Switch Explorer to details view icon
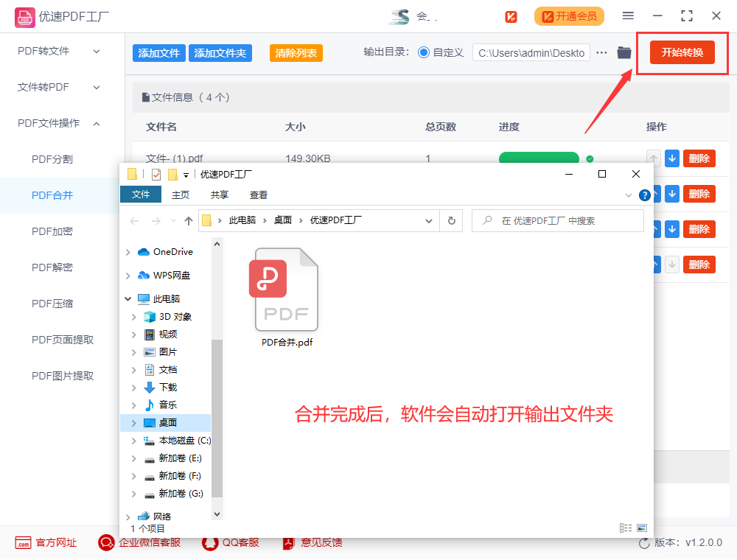Screen dimensions: 737x560 626,528
